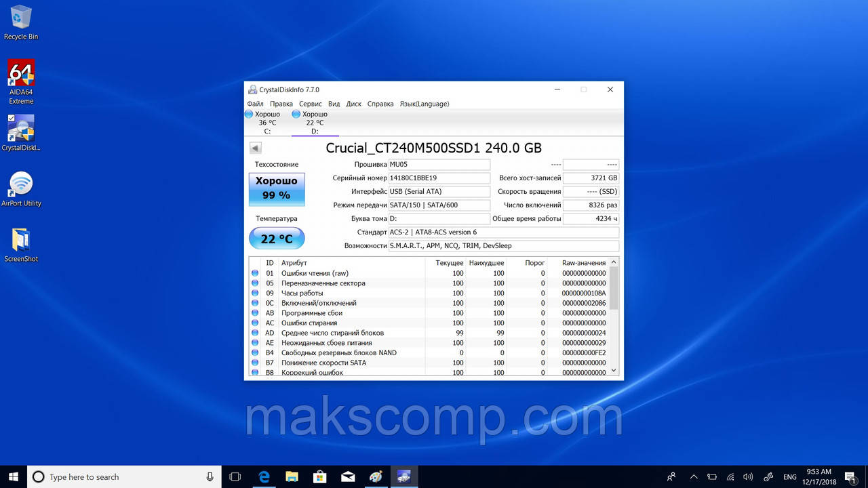
Task: Click the status circle for attribute AB
Action: (255, 313)
